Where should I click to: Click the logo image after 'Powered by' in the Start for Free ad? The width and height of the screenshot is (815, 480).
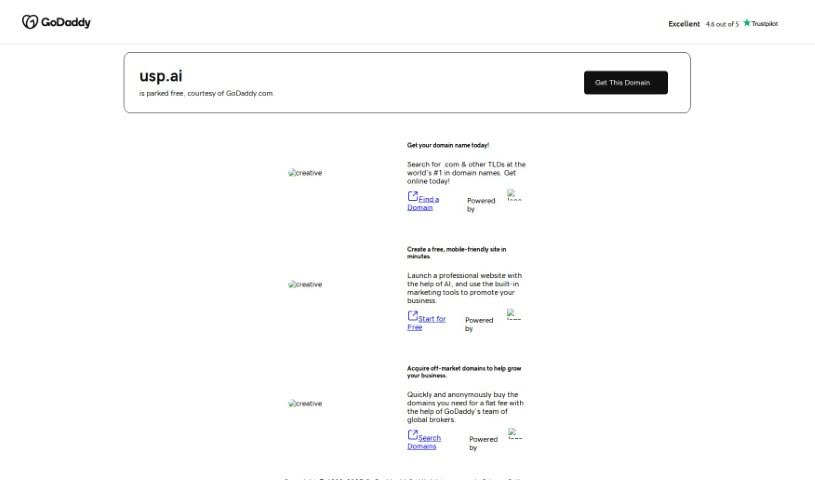pyautogui.click(x=514, y=314)
